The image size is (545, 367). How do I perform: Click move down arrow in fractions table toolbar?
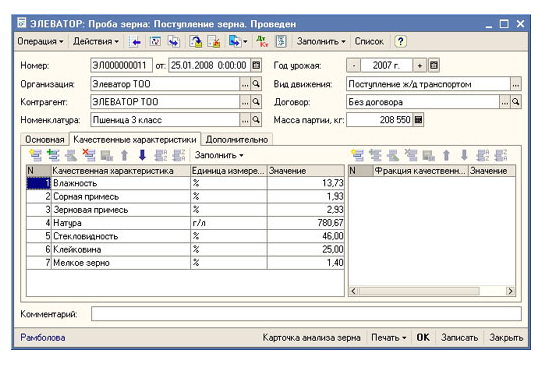tap(464, 155)
